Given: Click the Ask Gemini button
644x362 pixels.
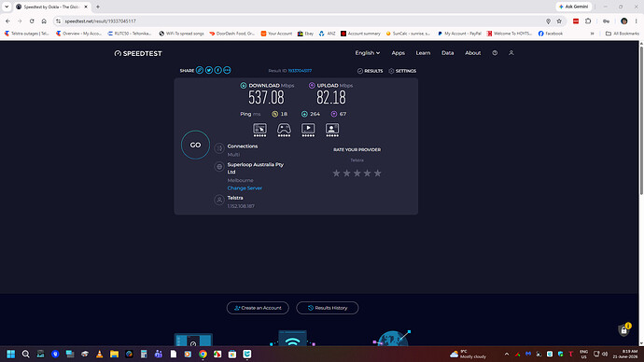Looking at the screenshot, I should point(574,7).
